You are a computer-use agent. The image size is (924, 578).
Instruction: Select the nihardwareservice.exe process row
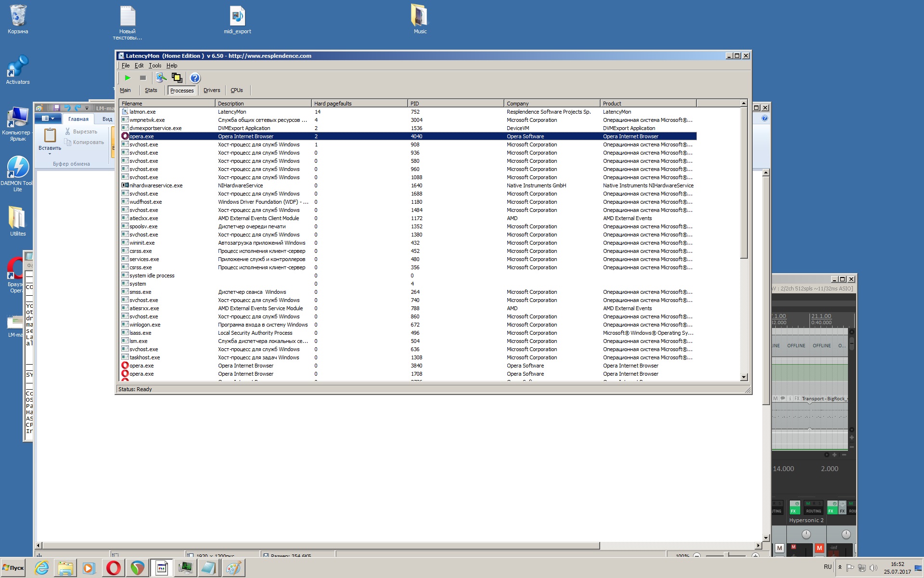pyautogui.click(x=156, y=185)
